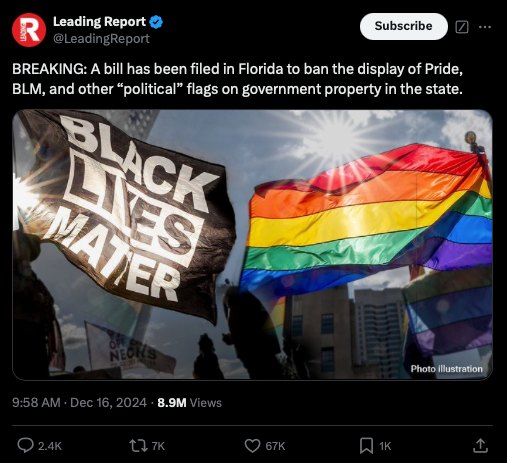The width and height of the screenshot is (507, 463).
Task: Like the post with the heart icon
Action: [252, 446]
